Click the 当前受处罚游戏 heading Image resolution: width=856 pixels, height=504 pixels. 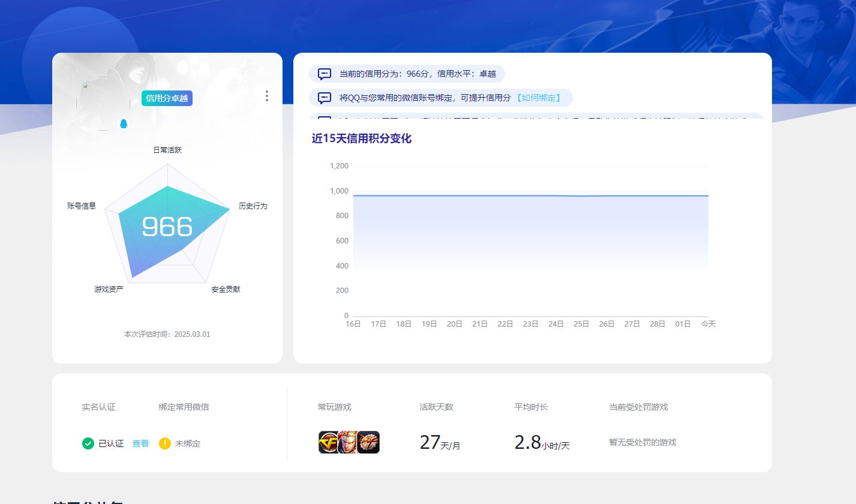tap(639, 407)
